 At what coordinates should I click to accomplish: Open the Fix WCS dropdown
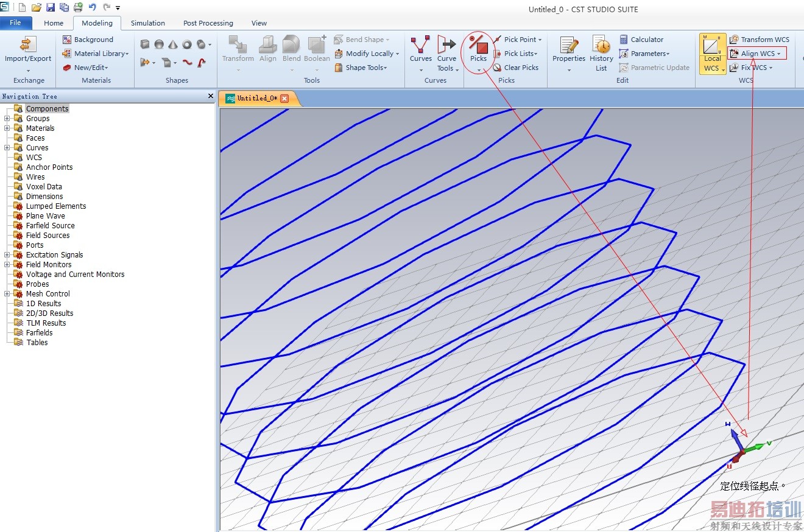(x=752, y=68)
